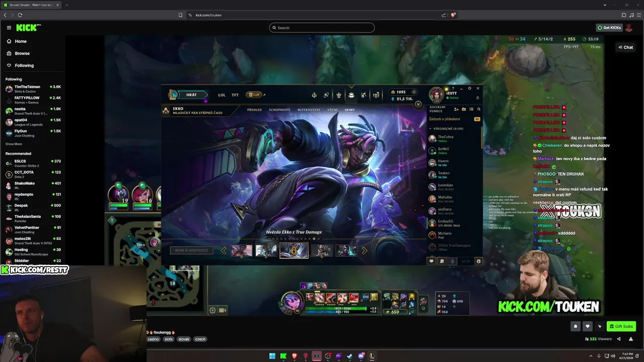
Task: Select the TFT game tab
Action: click(x=235, y=95)
